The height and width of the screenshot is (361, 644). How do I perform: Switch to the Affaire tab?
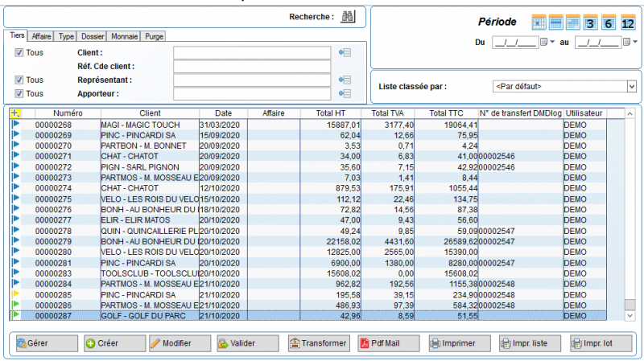pos(42,36)
